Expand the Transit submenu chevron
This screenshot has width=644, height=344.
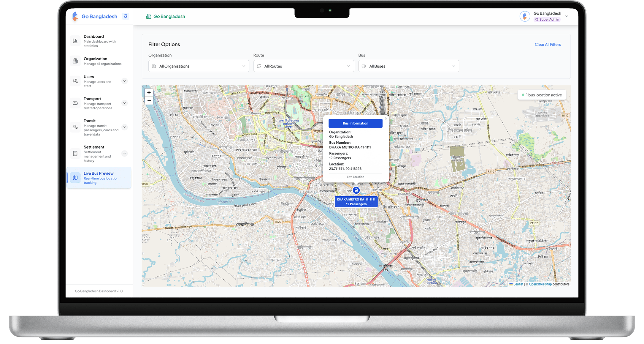pyautogui.click(x=125, y=127)
